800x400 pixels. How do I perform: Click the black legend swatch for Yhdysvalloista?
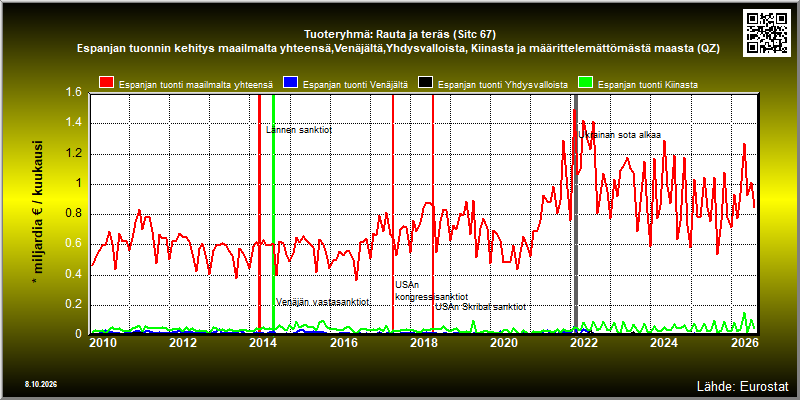[426, 83]
